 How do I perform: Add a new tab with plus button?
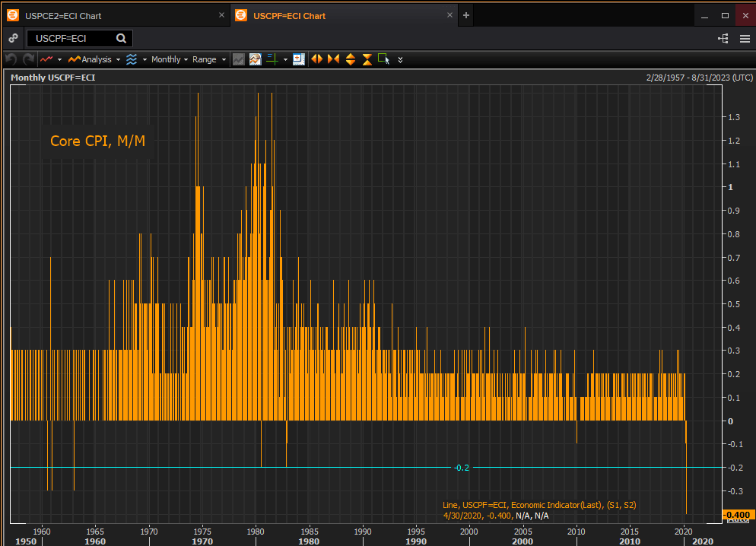click(466, 15)
